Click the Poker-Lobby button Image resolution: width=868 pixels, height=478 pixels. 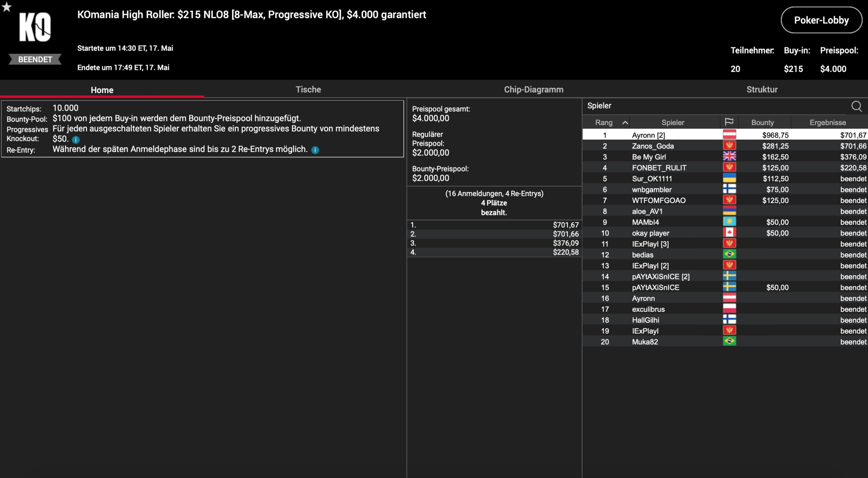(821, 20)
